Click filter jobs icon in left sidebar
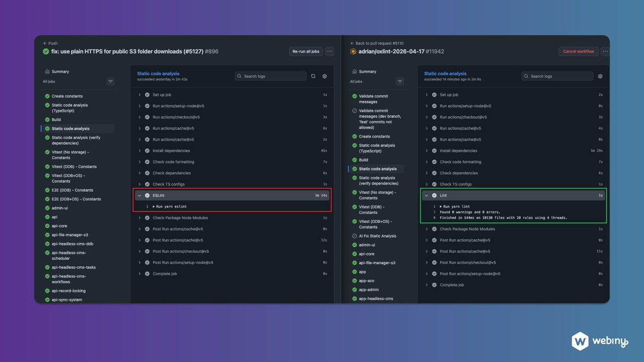Image resolution: width=644 pixels, height=362 pixels. (111, 82)
